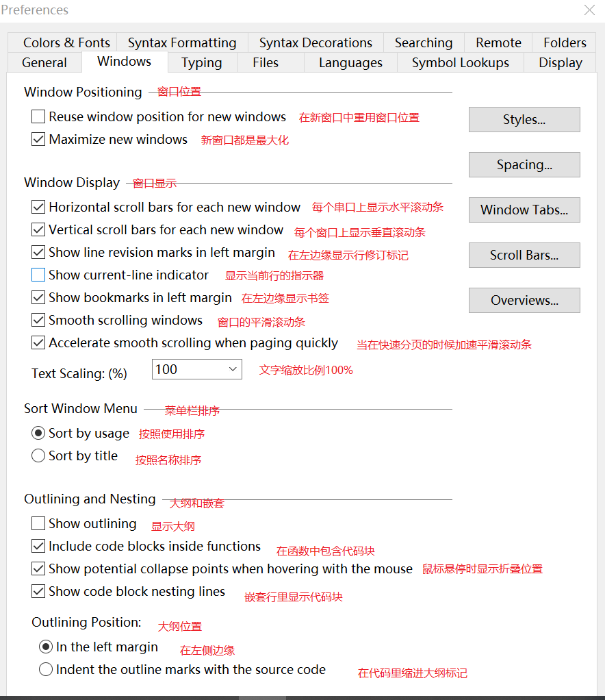Enable Show current-line indicator checkbox

[38, 275]
